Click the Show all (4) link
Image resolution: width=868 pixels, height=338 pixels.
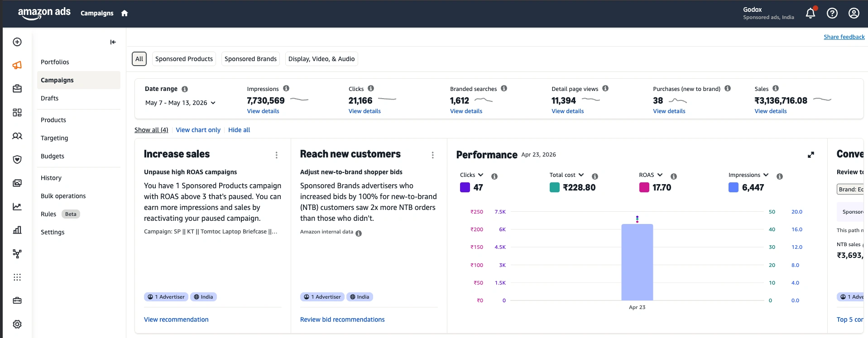coord(151,130)
